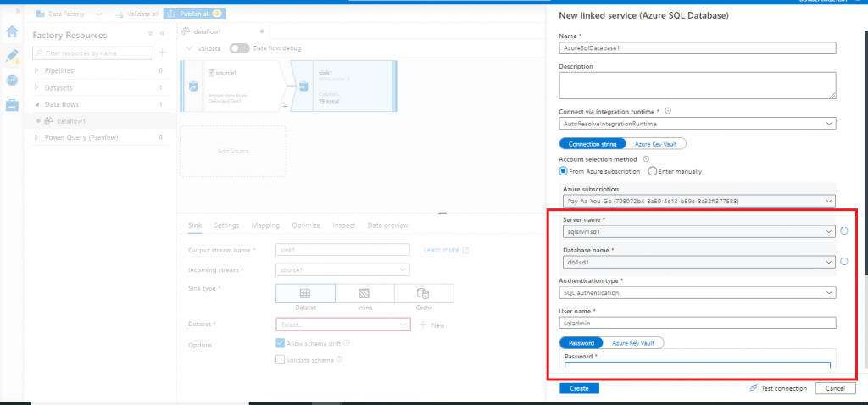
Task: Expand the left navigation chevrons
Action: coord(18,11)
